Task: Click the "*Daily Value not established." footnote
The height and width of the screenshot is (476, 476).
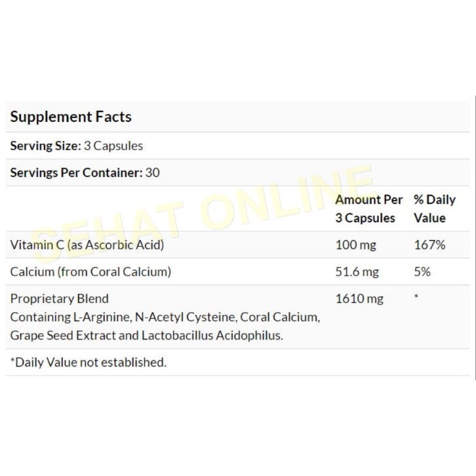Action: pos(89,362)
